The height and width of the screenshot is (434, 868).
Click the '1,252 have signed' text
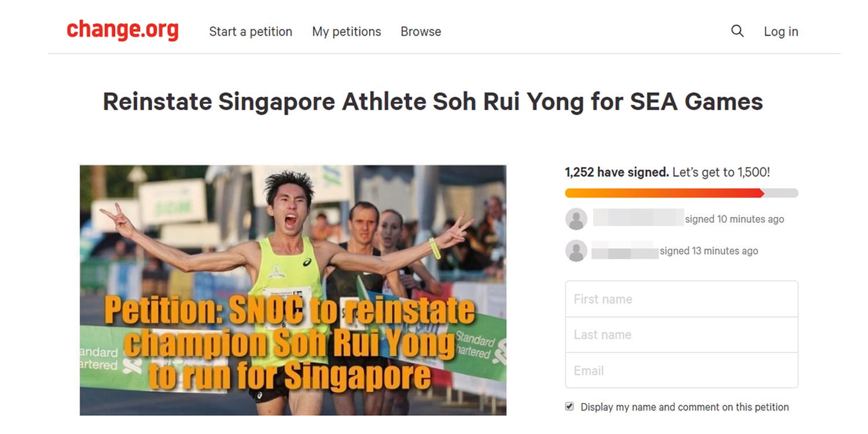point(616,172)
